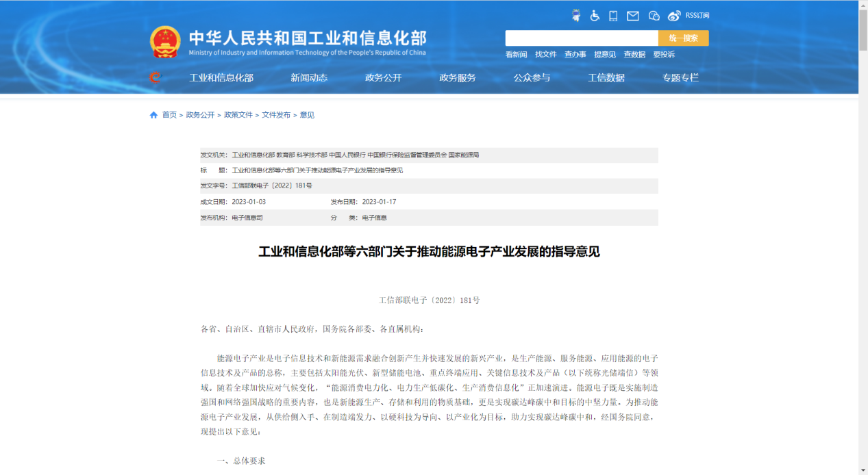This screenshot has width=868, height=475.
Task: Click the national emblem logo
Action: [x=165, y=41]
